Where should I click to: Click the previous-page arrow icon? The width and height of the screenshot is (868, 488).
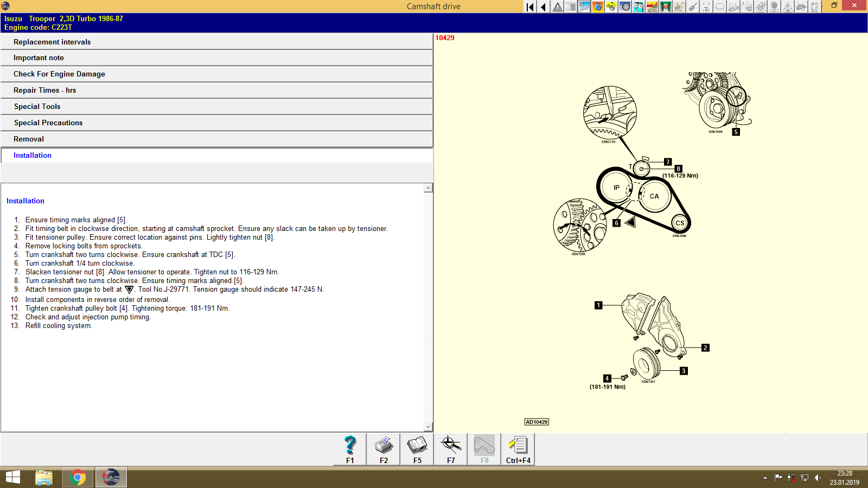click(542, 7)
